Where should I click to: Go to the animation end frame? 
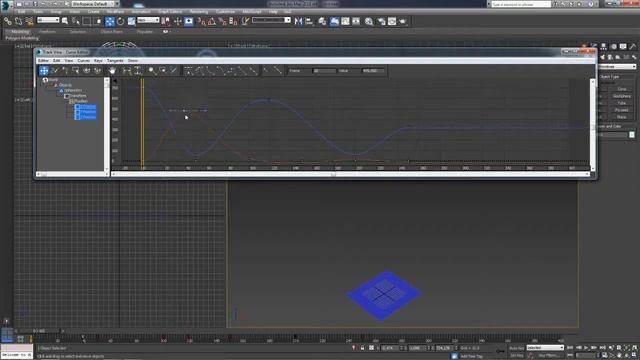click(x=603, y=348)
